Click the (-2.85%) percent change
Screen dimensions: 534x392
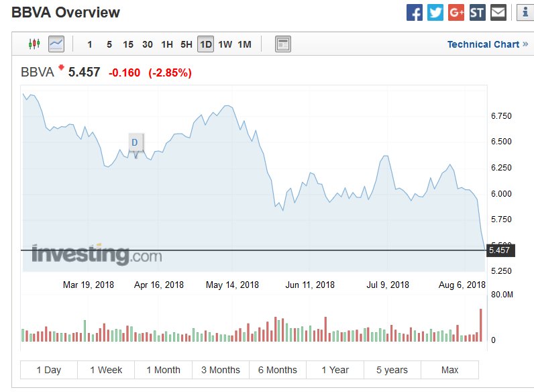coord(170,72)
